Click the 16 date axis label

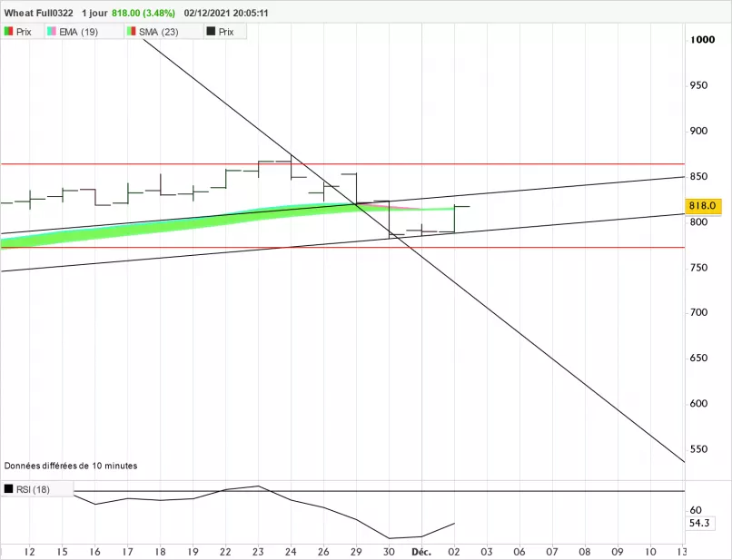click(94, 552)
